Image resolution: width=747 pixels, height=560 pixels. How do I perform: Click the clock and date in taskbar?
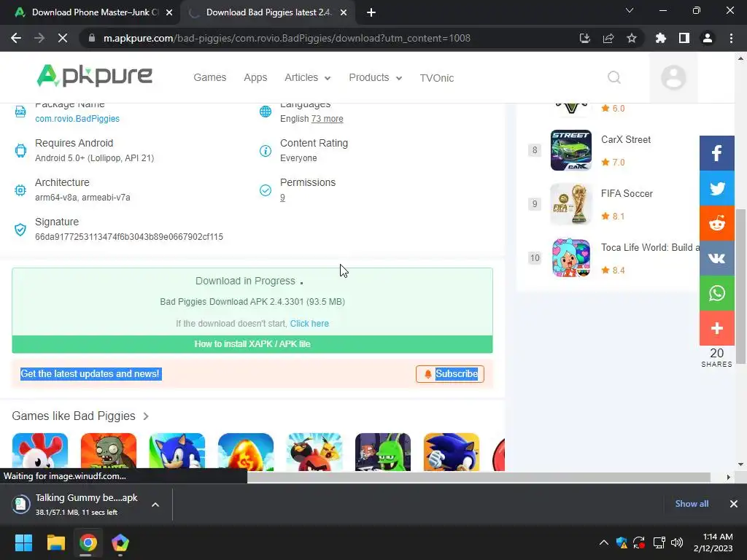coord(713,542)
